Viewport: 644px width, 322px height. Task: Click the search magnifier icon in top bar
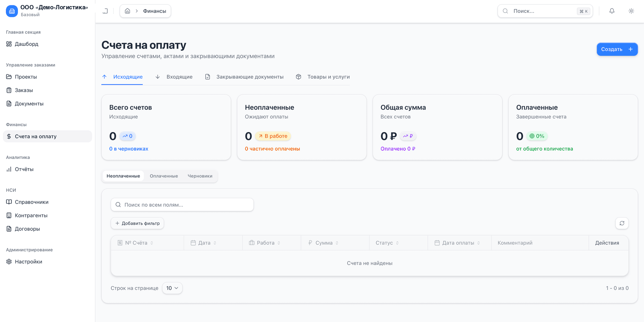coord(505,11)
